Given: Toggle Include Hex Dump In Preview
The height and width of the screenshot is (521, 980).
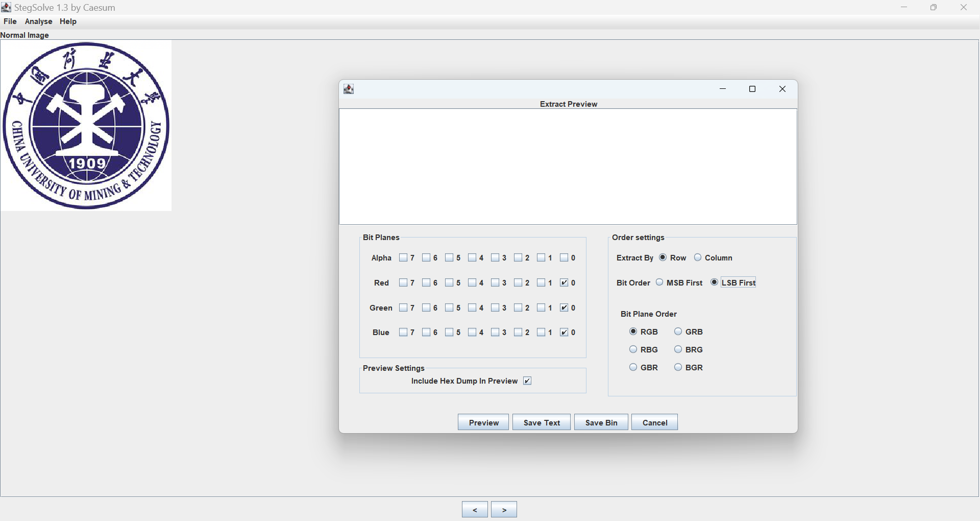Looking at the screenshot, I should click(x=527, y=381).
